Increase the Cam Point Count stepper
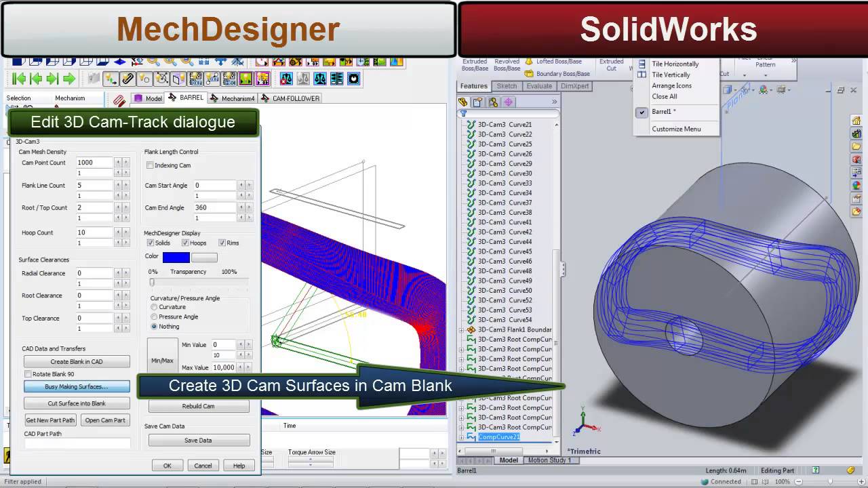Image resolution: width=868 pixels, height=488 pixels. (x=125, y=163)
